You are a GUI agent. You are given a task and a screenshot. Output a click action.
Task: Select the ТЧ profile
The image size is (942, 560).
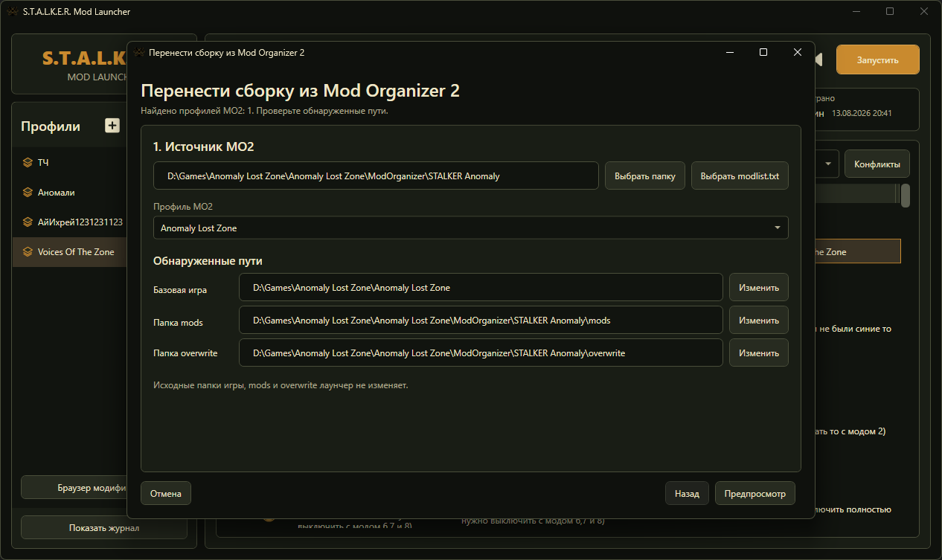[71, 162]
